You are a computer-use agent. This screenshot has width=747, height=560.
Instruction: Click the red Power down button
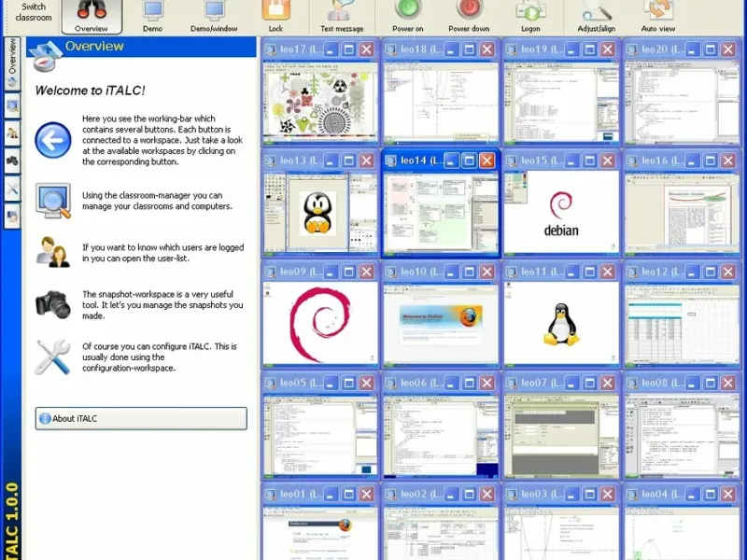click(469, 17)
